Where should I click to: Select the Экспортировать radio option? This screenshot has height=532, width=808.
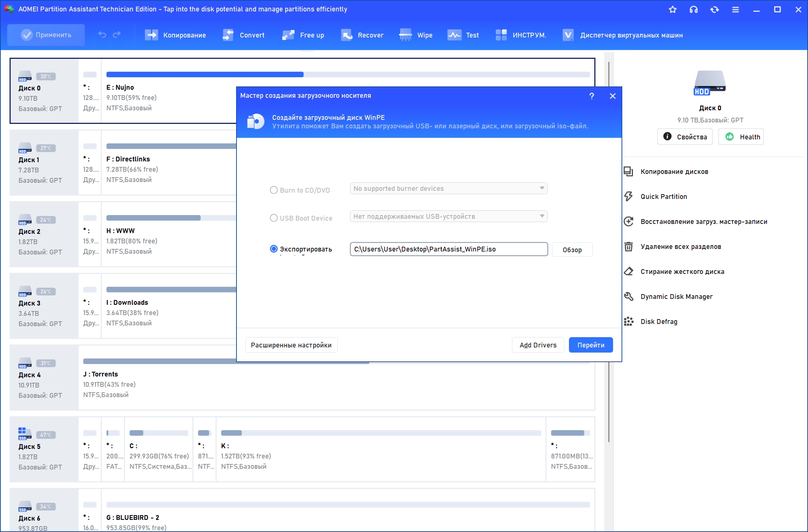[274, 249]
